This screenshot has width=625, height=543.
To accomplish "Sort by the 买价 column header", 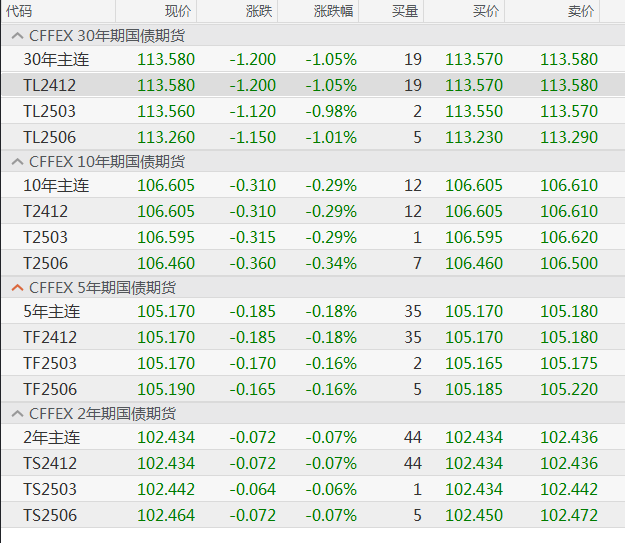I will click(486, 11).
